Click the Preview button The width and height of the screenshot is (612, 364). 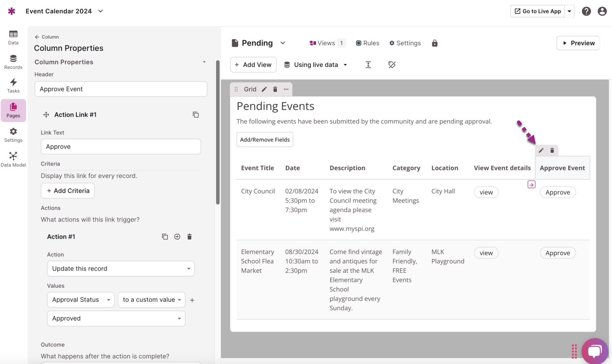pos(578,43)
